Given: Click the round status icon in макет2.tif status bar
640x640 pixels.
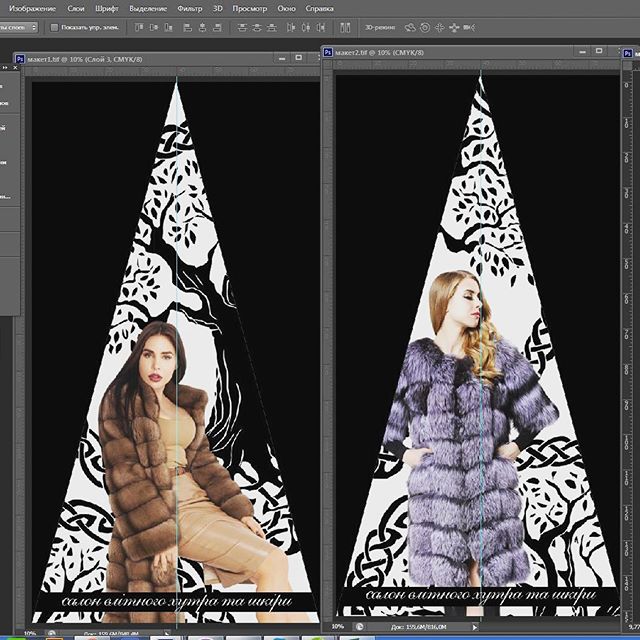Looking at the screenshot, I should pyautogui.click(x=359, y=627).
